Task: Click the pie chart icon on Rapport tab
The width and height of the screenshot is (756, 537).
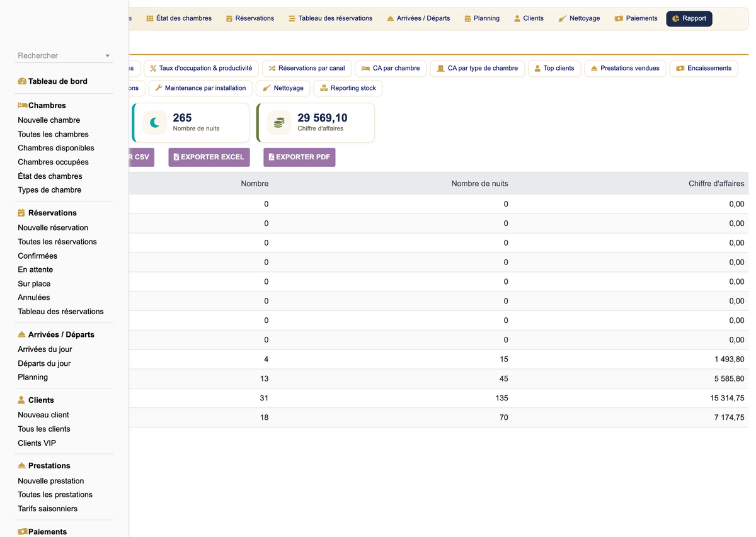Action: pyautogui.click(x=676, y=18)
